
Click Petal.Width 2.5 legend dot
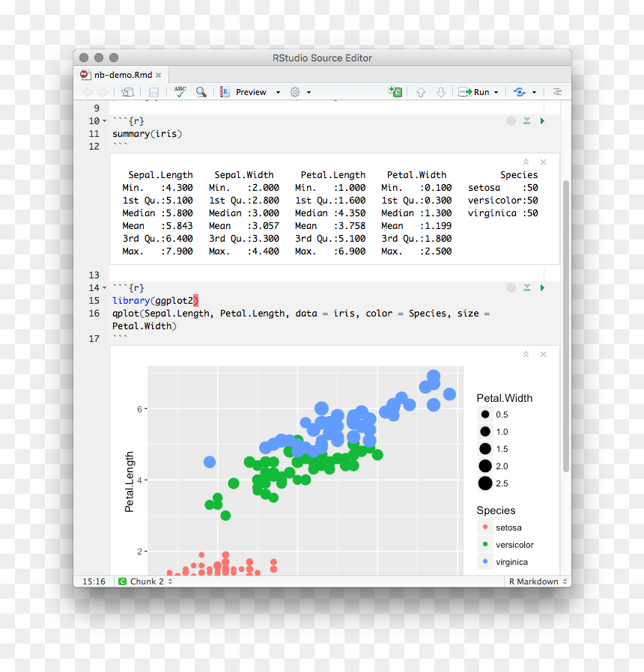pyautogui.click(x=485, y=483)
